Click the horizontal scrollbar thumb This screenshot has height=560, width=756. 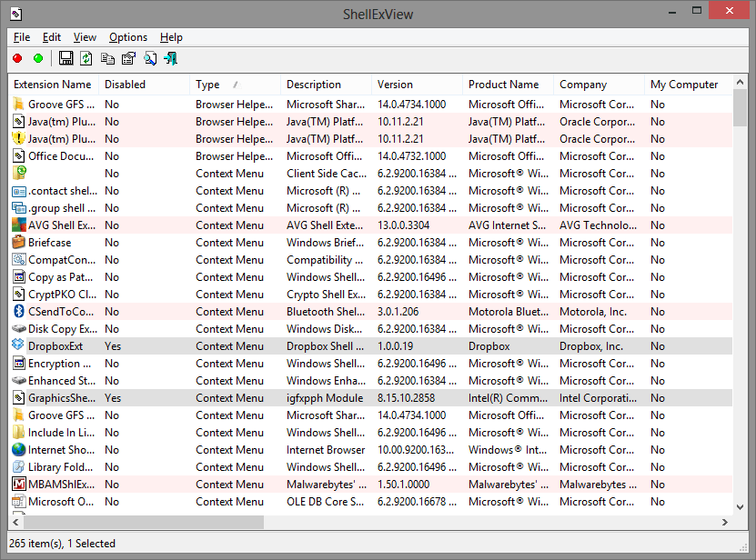[144, 522]
